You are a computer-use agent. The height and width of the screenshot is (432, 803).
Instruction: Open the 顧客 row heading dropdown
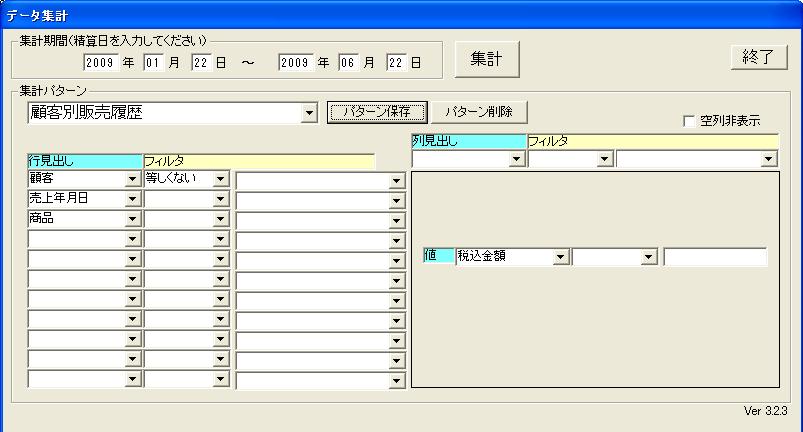pyautogui.click(x=132, y=180)
